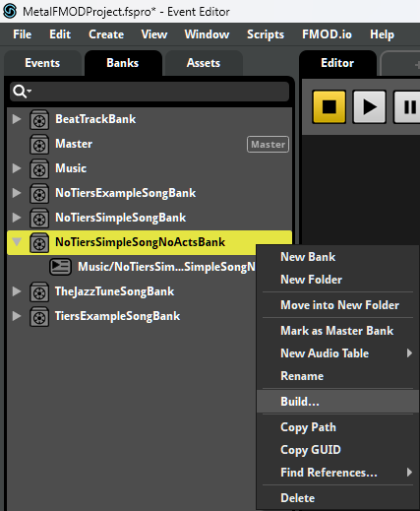Click the TheJazzTuneSongBank bank icon
Image resolution: width=420 pixels, height=511 pixels.
pyautogui.click(x=39, y=292)
